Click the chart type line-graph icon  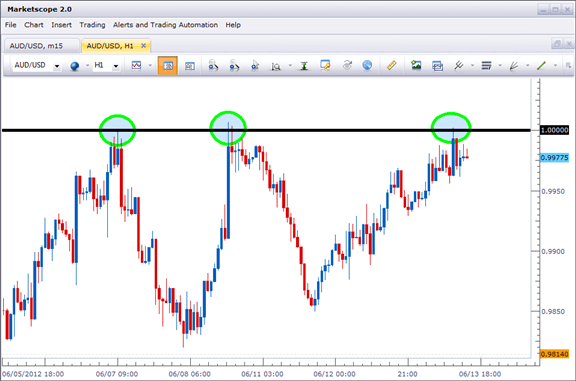tap(136, 66)
